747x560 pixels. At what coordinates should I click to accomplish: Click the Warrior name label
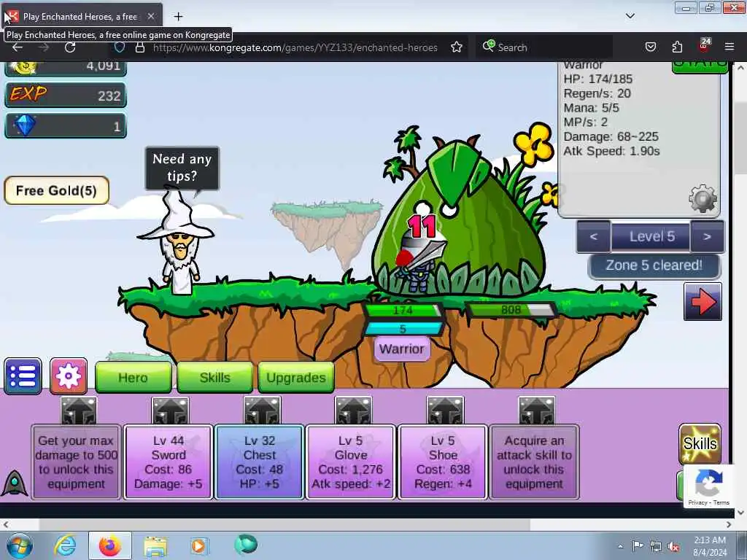point(402,349)
